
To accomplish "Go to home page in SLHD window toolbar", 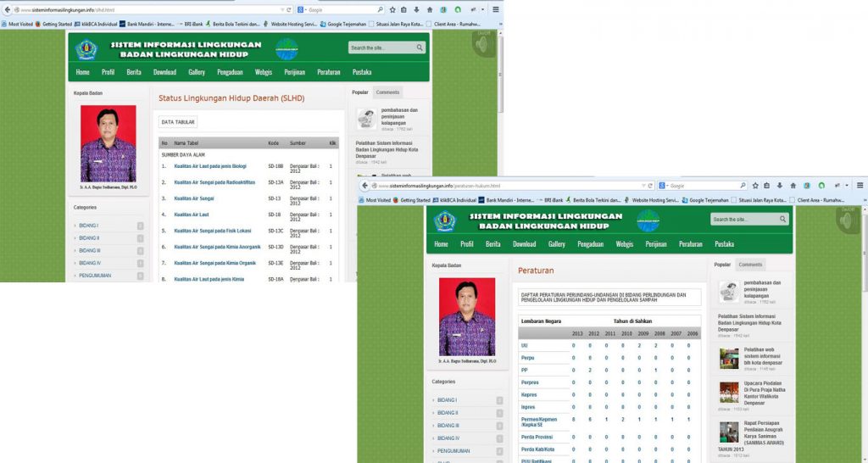I will click(x=430, y=9).
